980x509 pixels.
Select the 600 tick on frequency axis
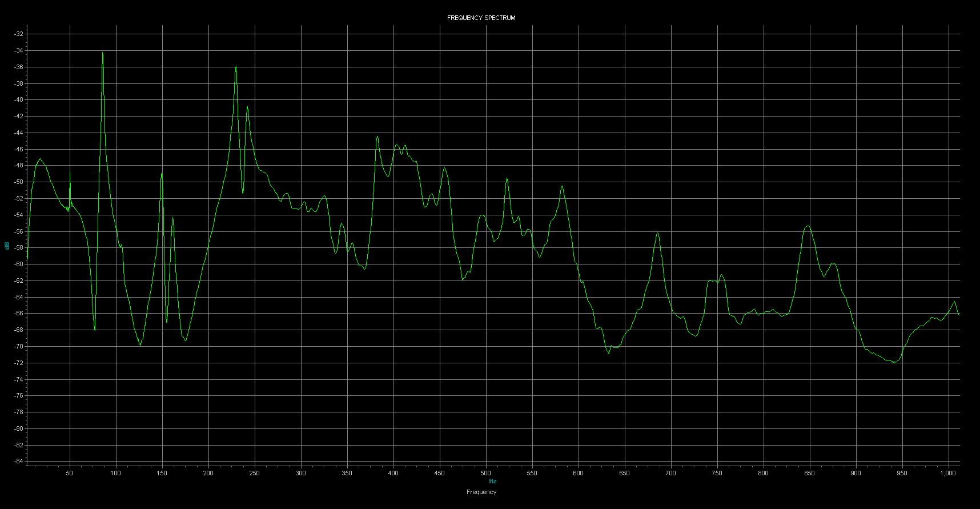pos(579,473)
